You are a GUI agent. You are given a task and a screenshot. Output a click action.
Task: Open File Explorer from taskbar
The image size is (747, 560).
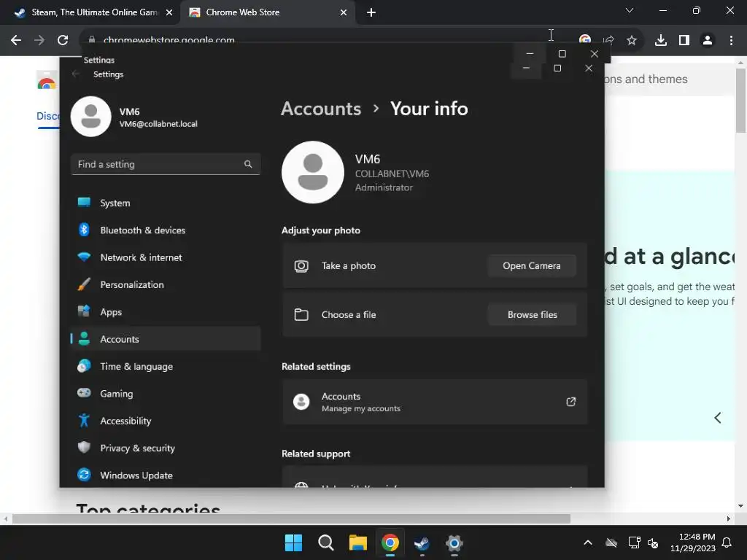click(357, 542)
